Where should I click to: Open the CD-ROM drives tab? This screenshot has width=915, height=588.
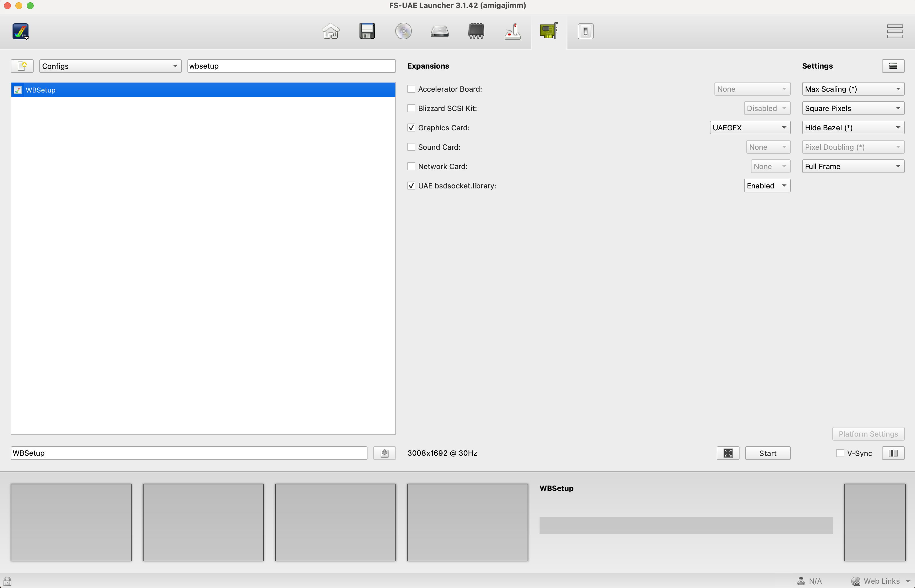tap(403, 31)
